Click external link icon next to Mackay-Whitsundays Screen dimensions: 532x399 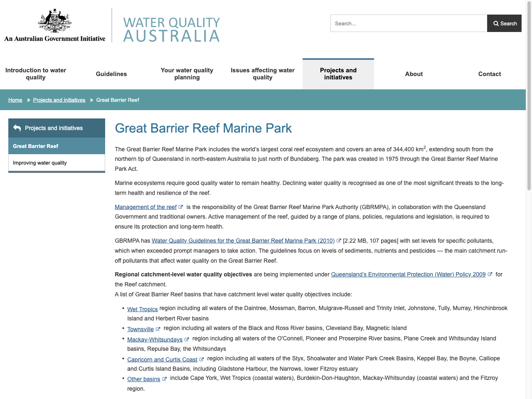click(x=187, y=340)
